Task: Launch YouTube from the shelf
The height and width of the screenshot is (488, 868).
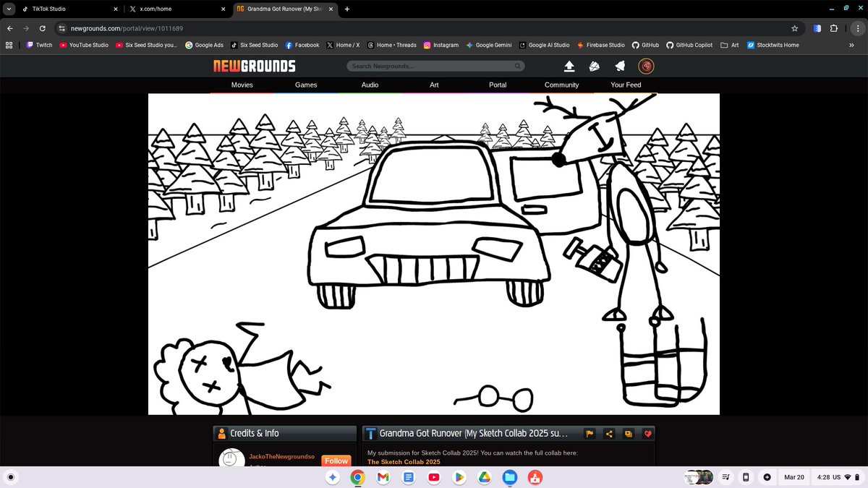Action: (433, 477)
